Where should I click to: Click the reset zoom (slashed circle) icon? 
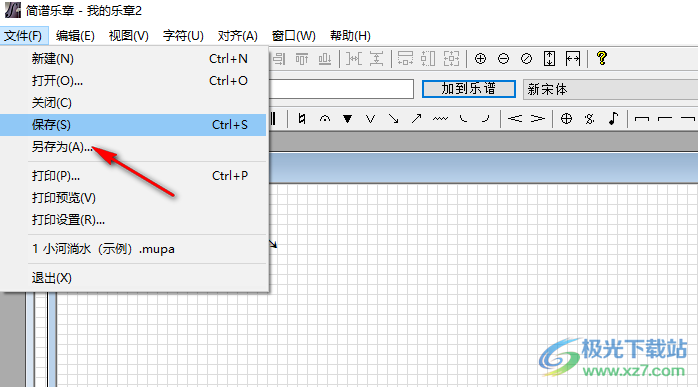point(527,58)
